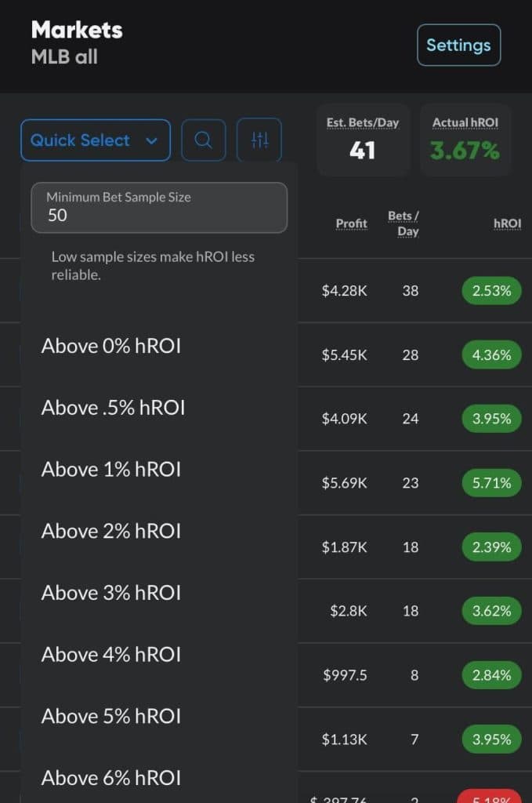532x803 pixels.
Task: Click the Actual hROI stat card
Action: (465, 139)
